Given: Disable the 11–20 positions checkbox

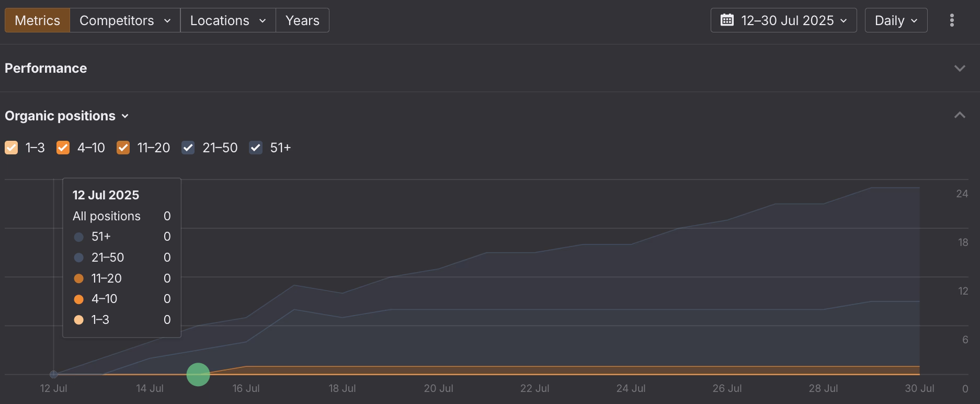Looking at the screenshot, I should [123, 148].
